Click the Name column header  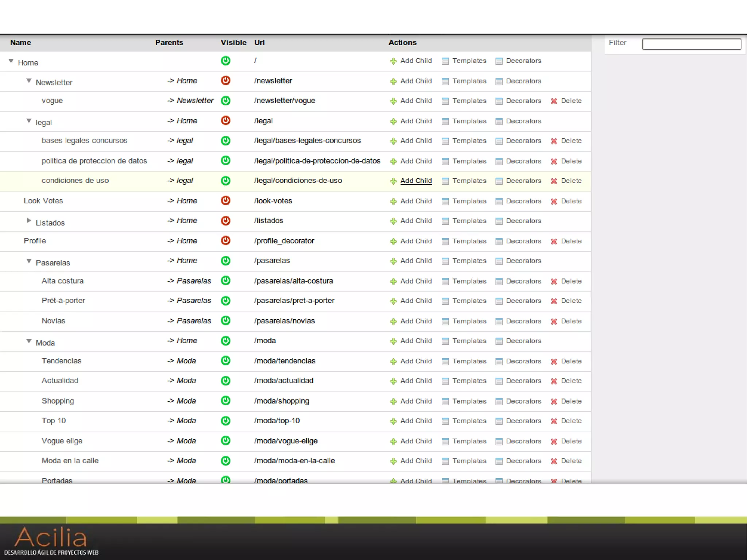pos(20,42)
